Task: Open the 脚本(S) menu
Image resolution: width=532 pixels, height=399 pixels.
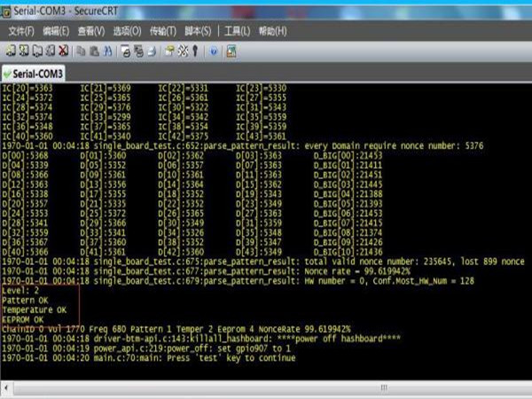Action: tap(198, 31)
